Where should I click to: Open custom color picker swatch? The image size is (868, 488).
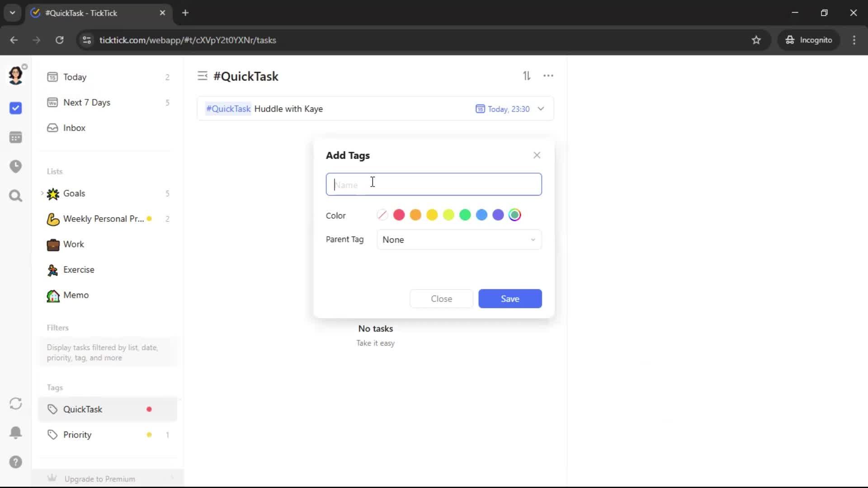coord(514,215)
